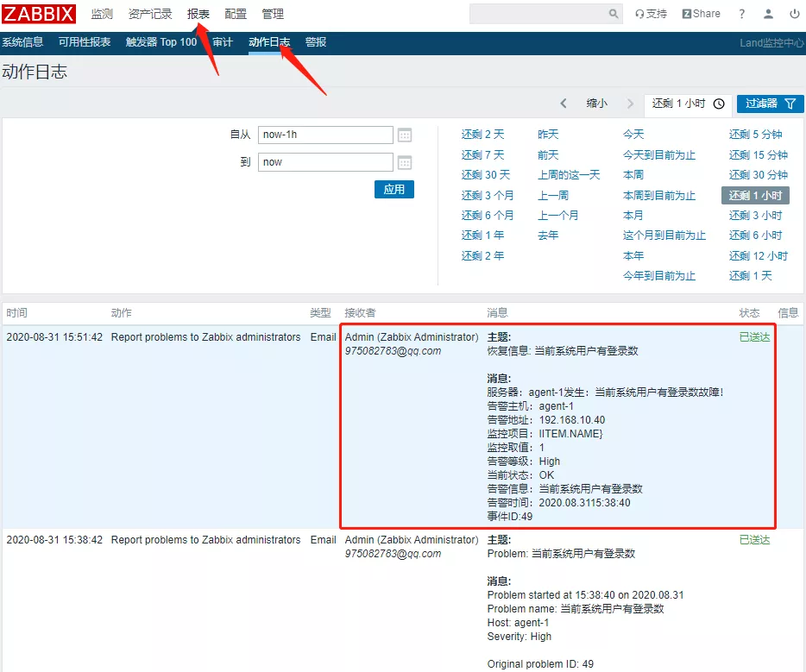The width and height of the screenshot is (806, 672).
Task: Click the Share button in header
Action: tap(701, 14)
